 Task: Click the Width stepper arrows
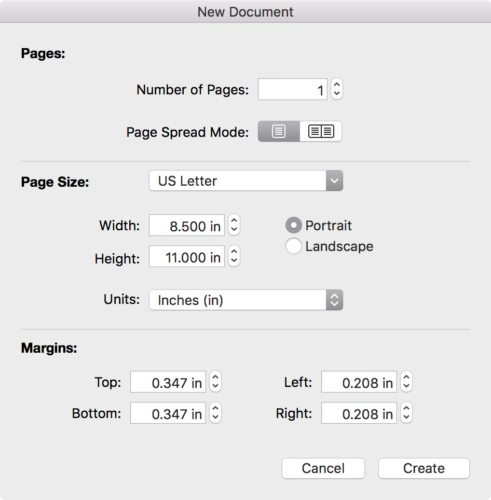click(x=234, y=225)
